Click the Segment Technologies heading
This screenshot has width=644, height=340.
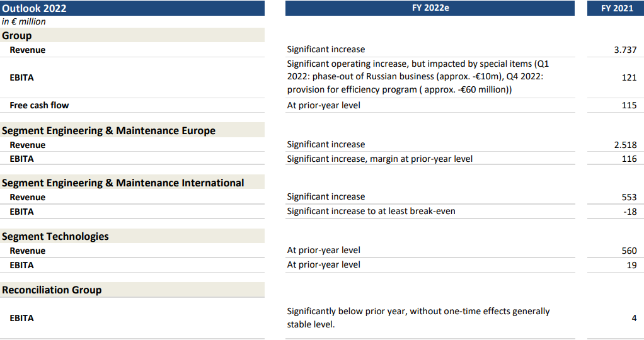point(55,236)
